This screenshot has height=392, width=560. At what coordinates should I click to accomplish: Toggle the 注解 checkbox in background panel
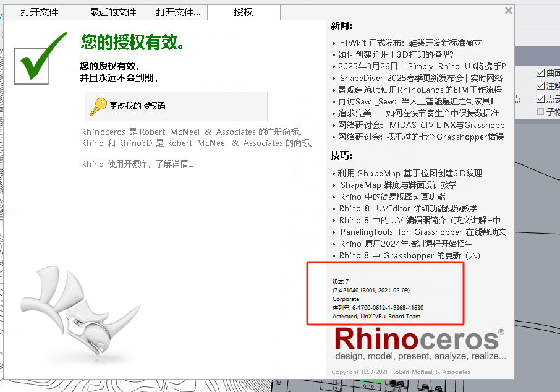(540, 86)
